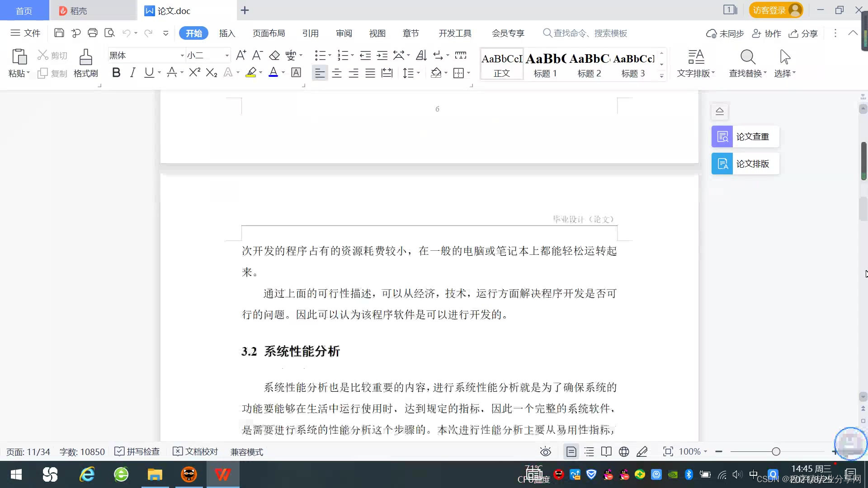Image resolution: width=868 pixels, height=488 pixels.
Task: Open the font size dropdown (小二)
Action: pos(227,56)
